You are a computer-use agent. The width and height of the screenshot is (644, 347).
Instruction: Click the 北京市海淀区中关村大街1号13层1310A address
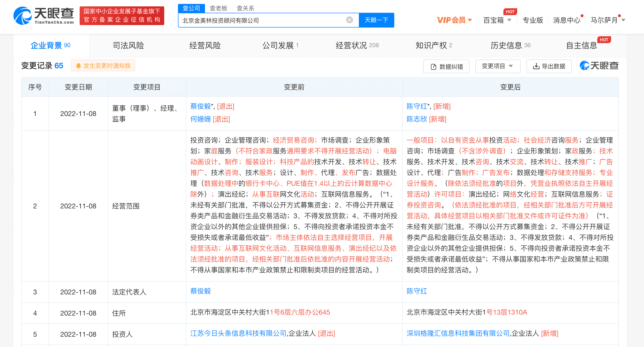point(467,312)
